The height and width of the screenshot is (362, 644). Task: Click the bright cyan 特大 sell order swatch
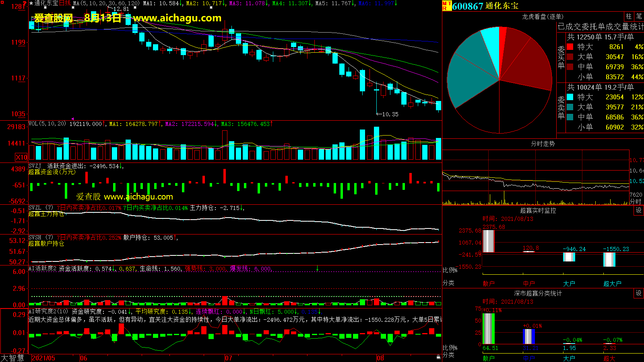(x=570, y=97)
